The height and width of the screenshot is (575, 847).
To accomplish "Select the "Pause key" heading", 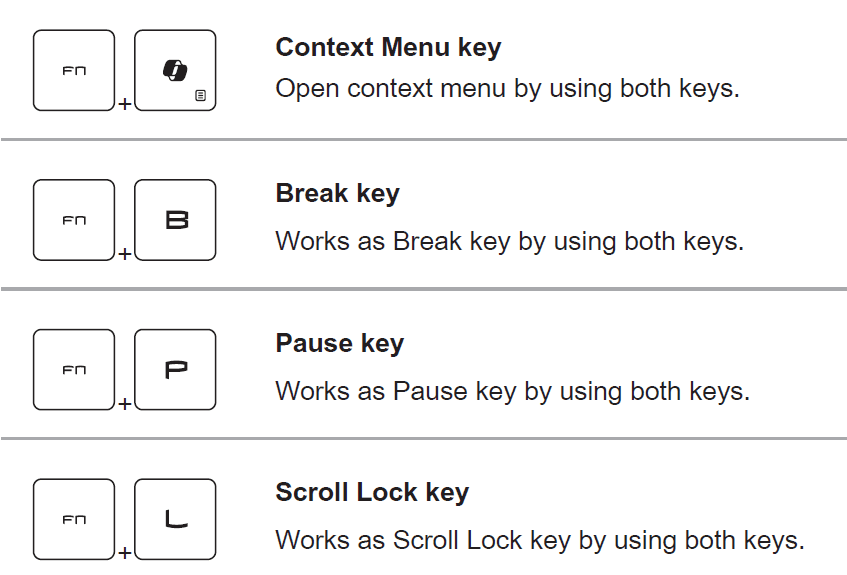I will (339, 343).
